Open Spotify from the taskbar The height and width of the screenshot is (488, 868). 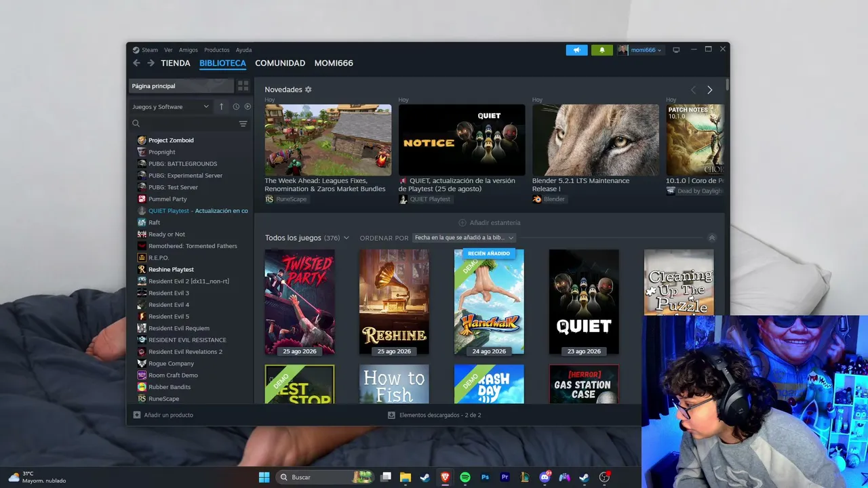pyautogui.click(x=465, y=477)
